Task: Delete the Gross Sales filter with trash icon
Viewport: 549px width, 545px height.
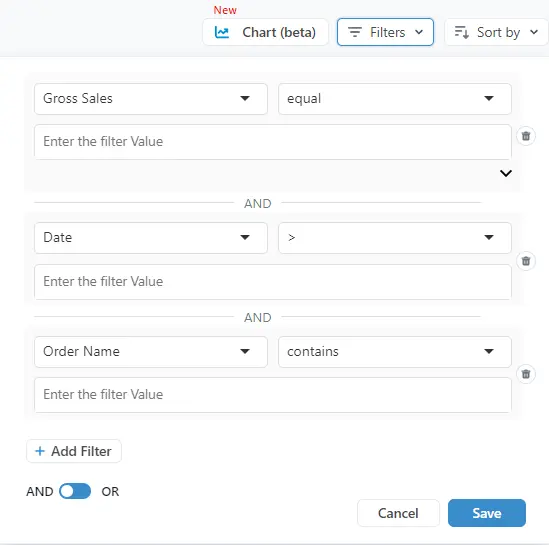Action: [526, 136]
